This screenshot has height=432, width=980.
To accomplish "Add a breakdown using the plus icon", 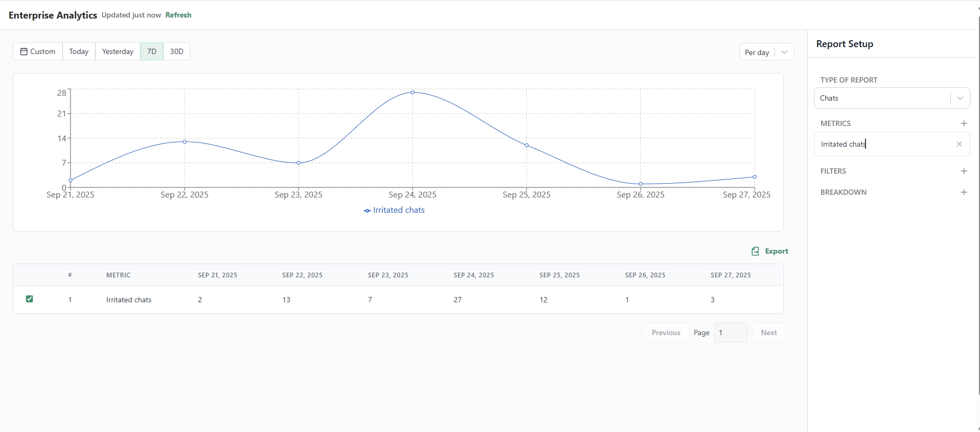I will point(964,192).
